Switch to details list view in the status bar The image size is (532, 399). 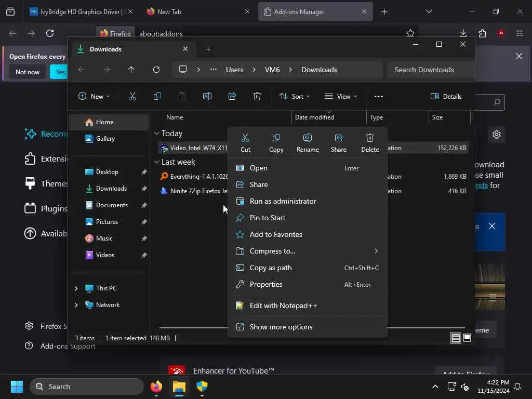[x=456, y=338]
